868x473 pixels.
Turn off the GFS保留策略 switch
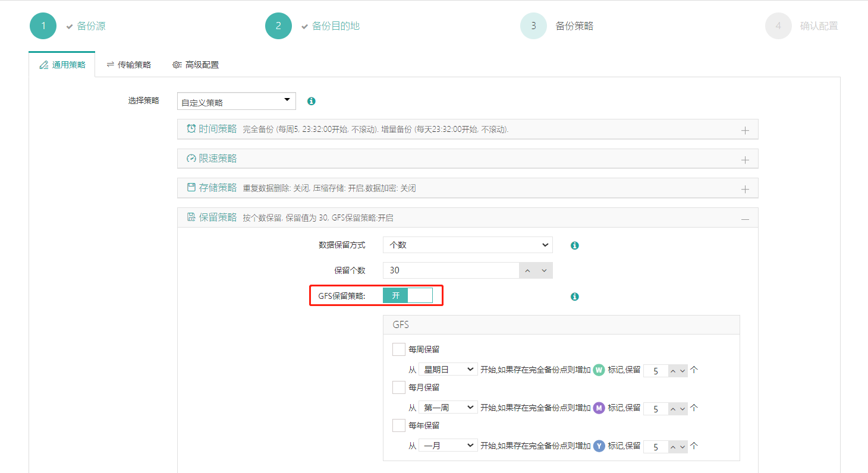[408, 295]
